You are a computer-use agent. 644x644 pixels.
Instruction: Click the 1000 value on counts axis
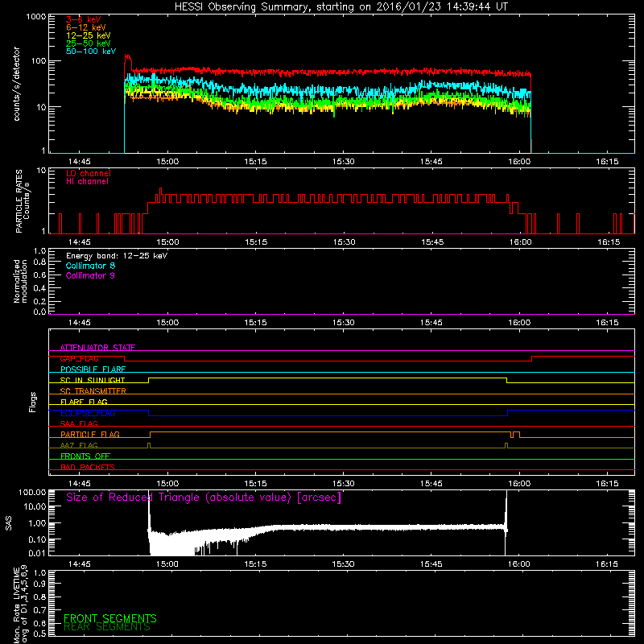[36, 17]
